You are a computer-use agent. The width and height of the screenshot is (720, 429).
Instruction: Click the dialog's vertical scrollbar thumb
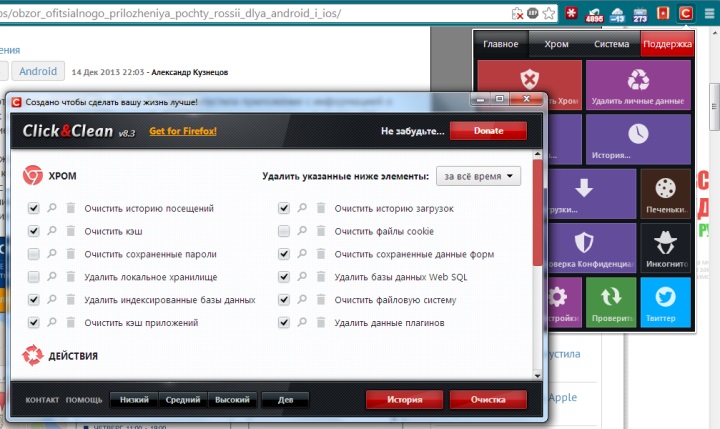(538, 213)
